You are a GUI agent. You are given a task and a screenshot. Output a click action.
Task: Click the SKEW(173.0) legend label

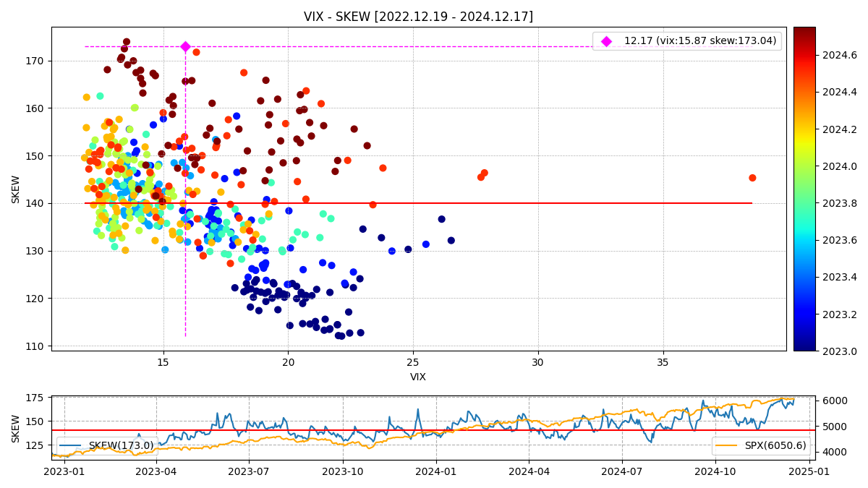[121, 445]
